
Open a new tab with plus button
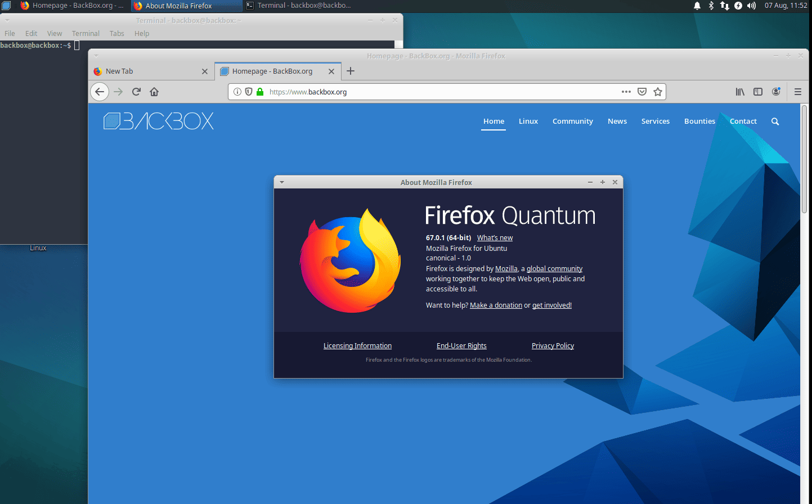351,71
